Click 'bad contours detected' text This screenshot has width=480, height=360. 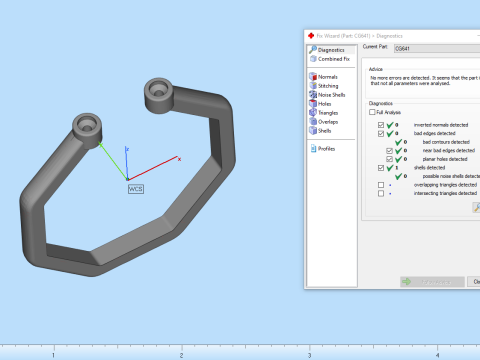(x=446, y=142)
